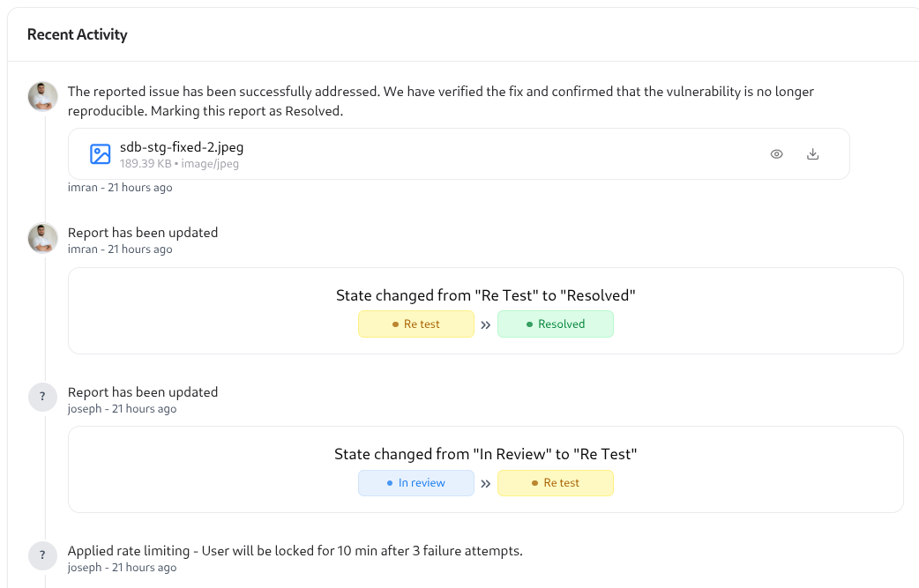The width and height of the screenshot is (919, 588).
Task: Click the Recent Activity heading
Action: [78, 34]
